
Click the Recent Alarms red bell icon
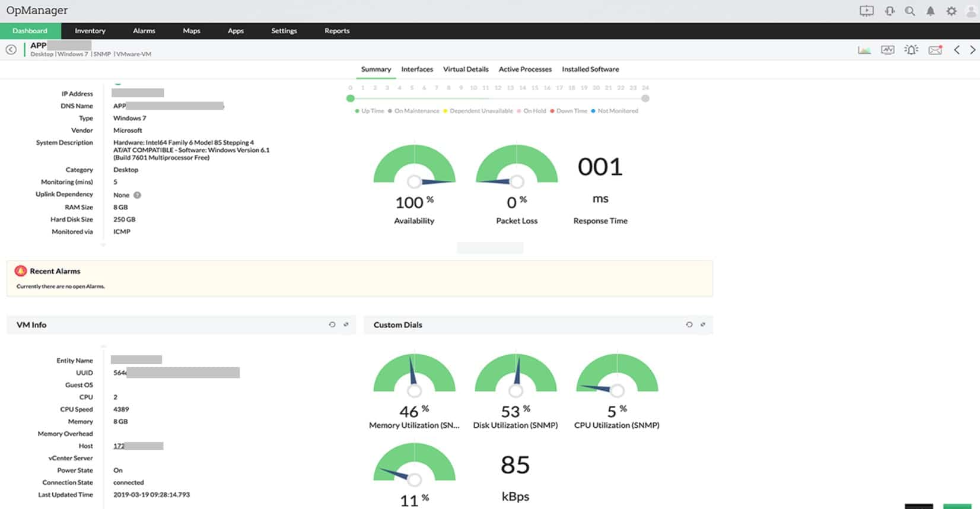[x=21, y=271]
